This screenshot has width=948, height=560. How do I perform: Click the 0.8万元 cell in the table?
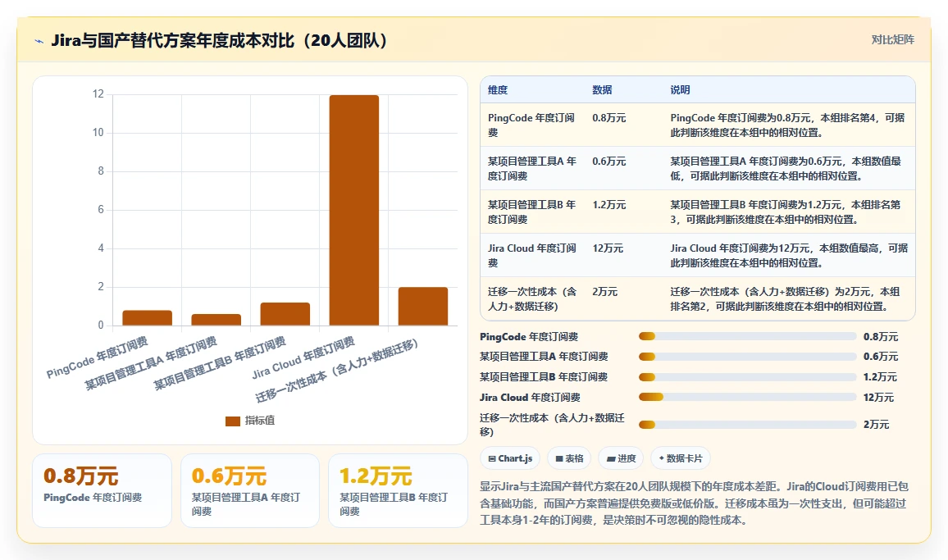click(x=608, y=118)
